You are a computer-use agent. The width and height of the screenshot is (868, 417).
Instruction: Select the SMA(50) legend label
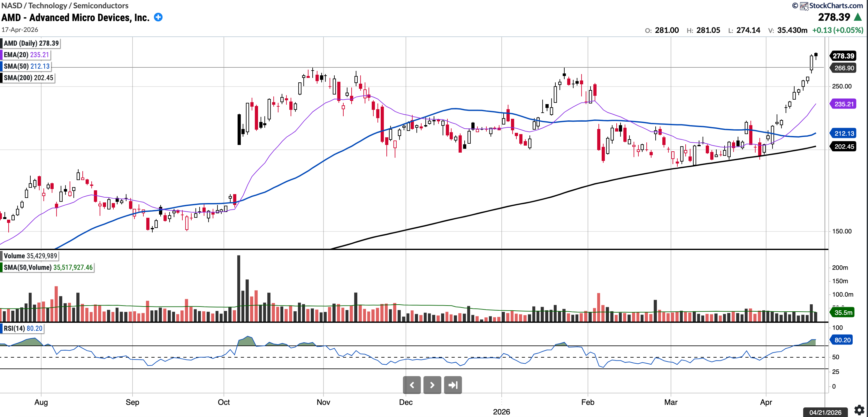tap(27, 66)
